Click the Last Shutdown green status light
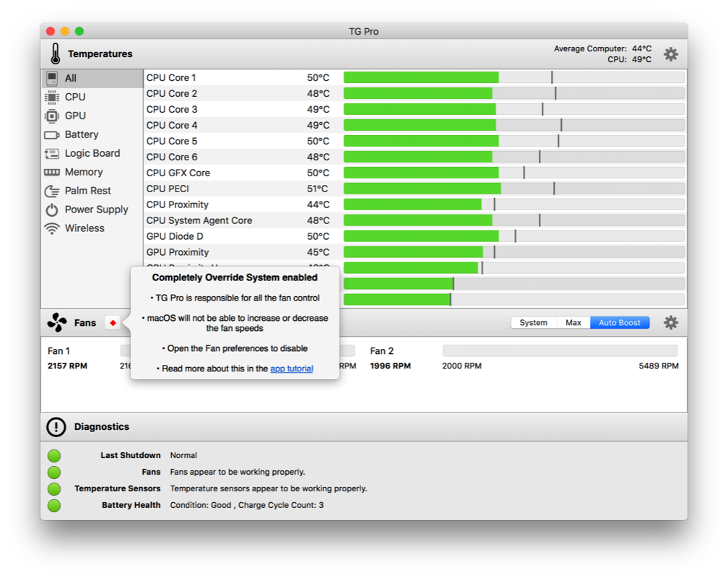728x578 pixels. click(54, 456)
